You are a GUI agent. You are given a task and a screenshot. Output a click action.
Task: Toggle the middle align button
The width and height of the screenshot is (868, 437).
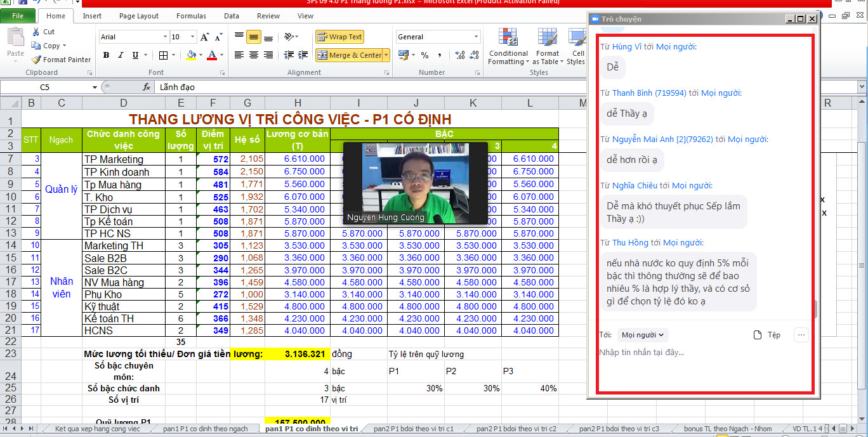254,37
